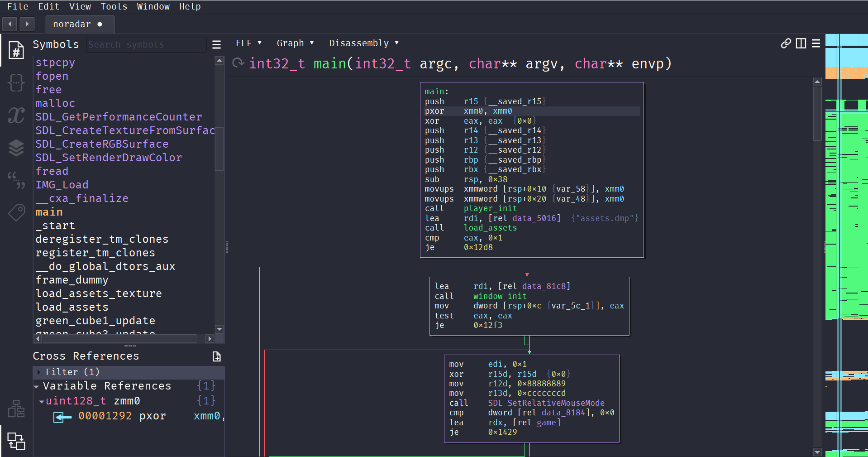Click the symbols horizontal scroll right arrow
Screen dimensions: 868x457
[x=210, y=339]
